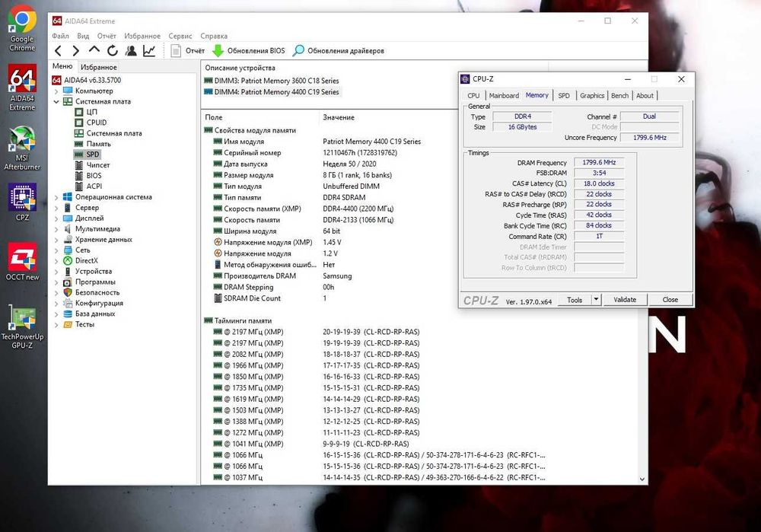Refresh the AIDA64 page
Viewport: 761px width, 532px height.
[x=113, y=50]
